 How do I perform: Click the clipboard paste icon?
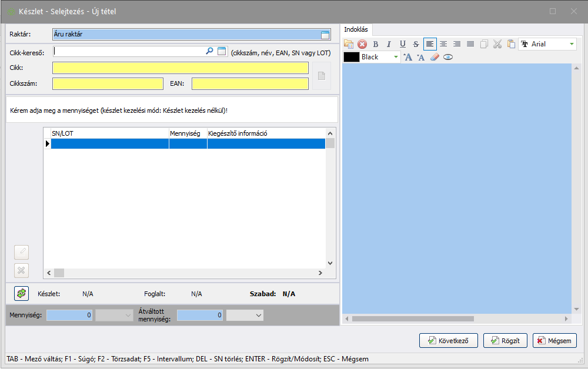pyautogui.click(x=511, y=44)
